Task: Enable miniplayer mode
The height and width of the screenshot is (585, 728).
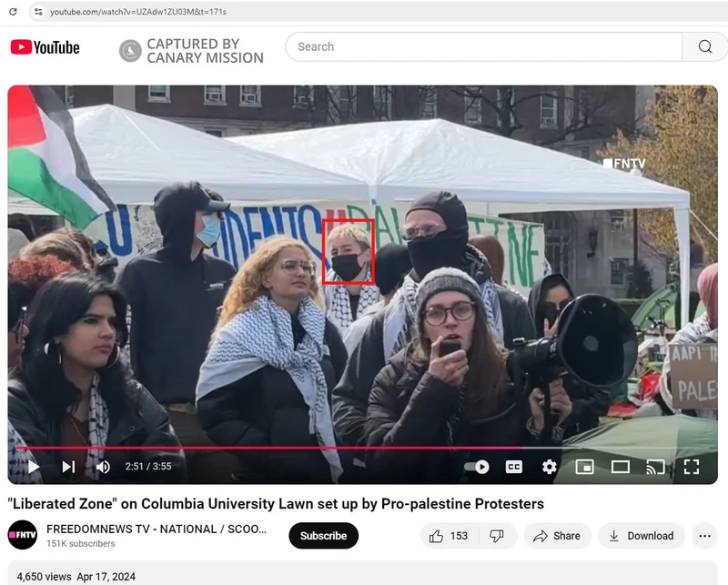Action: [585, 467]
